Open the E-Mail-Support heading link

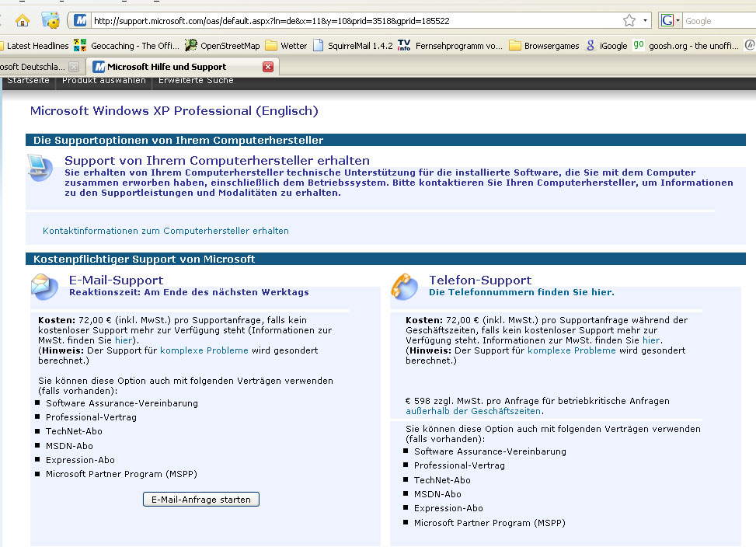117,280
